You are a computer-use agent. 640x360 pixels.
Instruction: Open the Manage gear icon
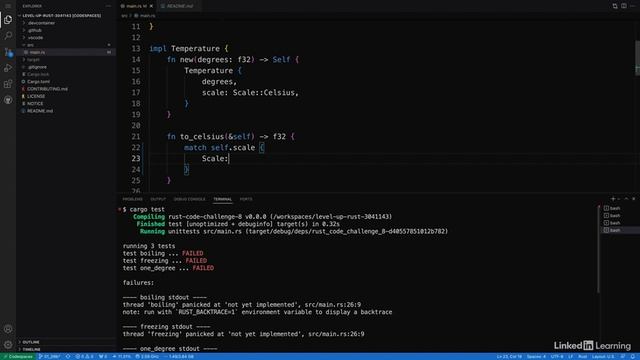[x=8, y=345]
